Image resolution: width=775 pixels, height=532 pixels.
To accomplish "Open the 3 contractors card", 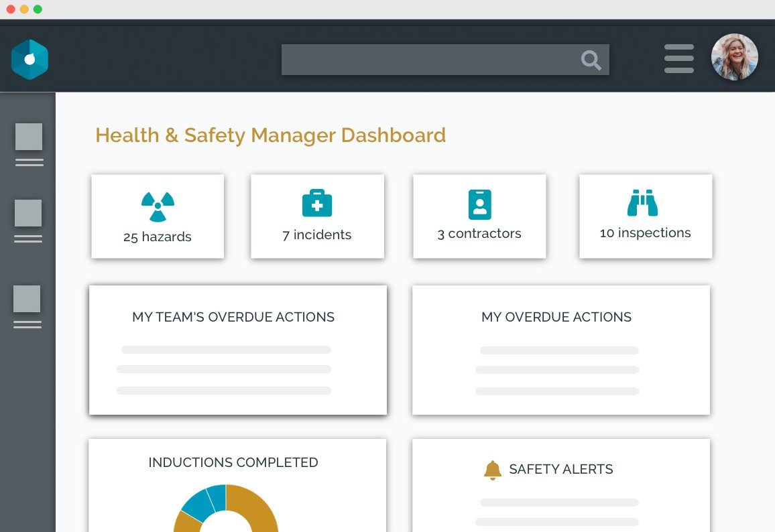I will 479,216.
